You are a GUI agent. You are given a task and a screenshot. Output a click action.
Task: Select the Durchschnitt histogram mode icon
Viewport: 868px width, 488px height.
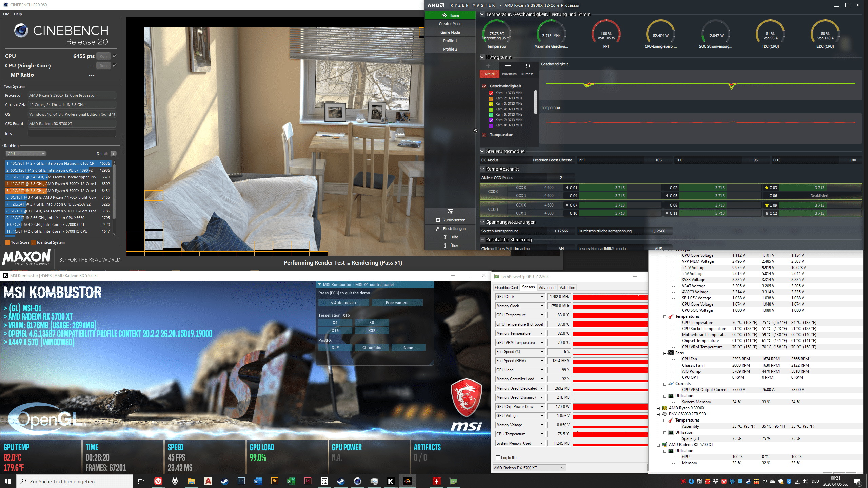528,66
